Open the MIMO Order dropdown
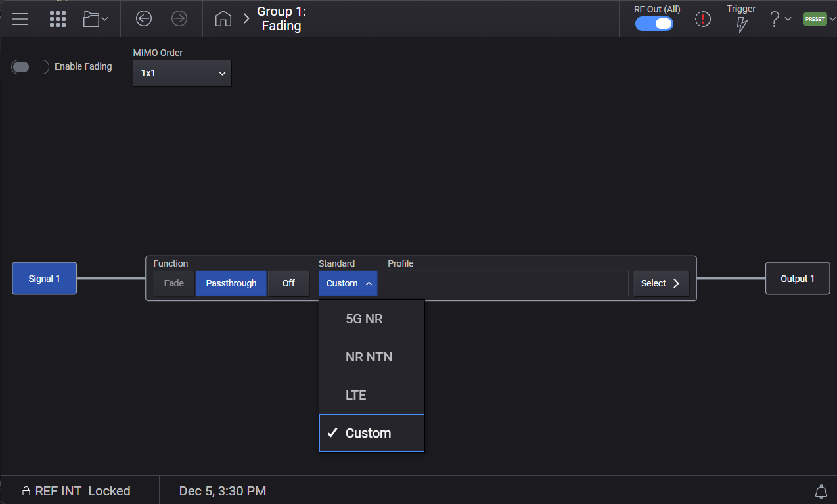Image resolution: width=837 pixels, height=504 pixels. 182,73
